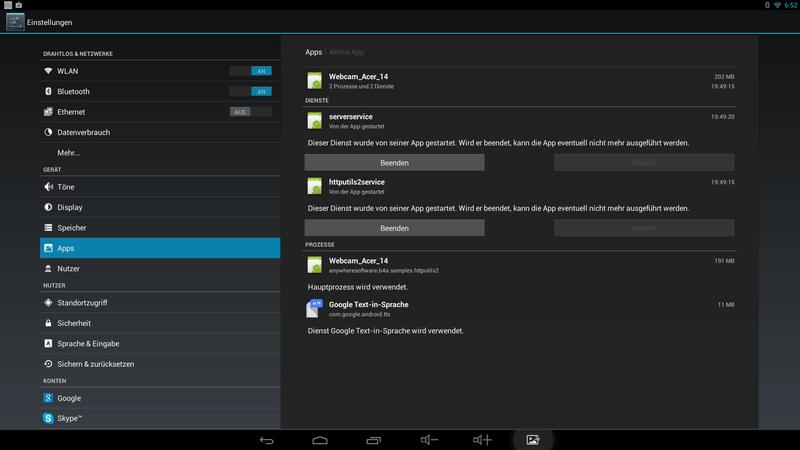Click the WLAN wifi icon
800x450 pixels.
coord(48,71)
